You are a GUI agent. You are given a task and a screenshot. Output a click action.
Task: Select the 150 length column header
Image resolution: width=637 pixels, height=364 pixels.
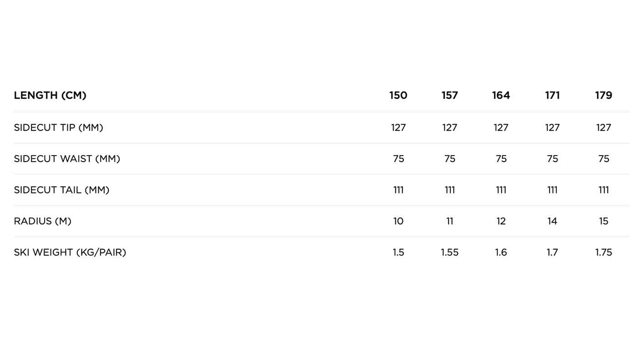398,96
